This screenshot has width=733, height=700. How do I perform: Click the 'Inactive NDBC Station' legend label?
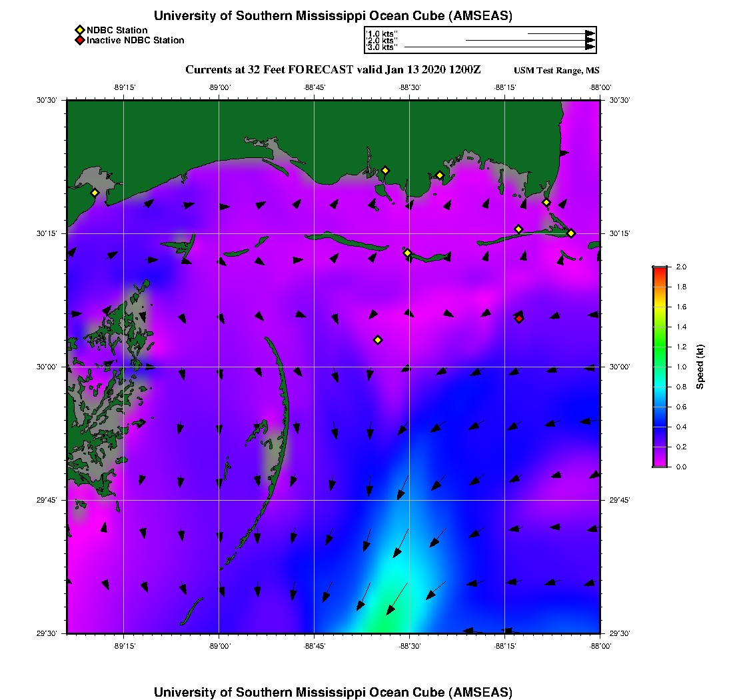click(x=135, y=41)
